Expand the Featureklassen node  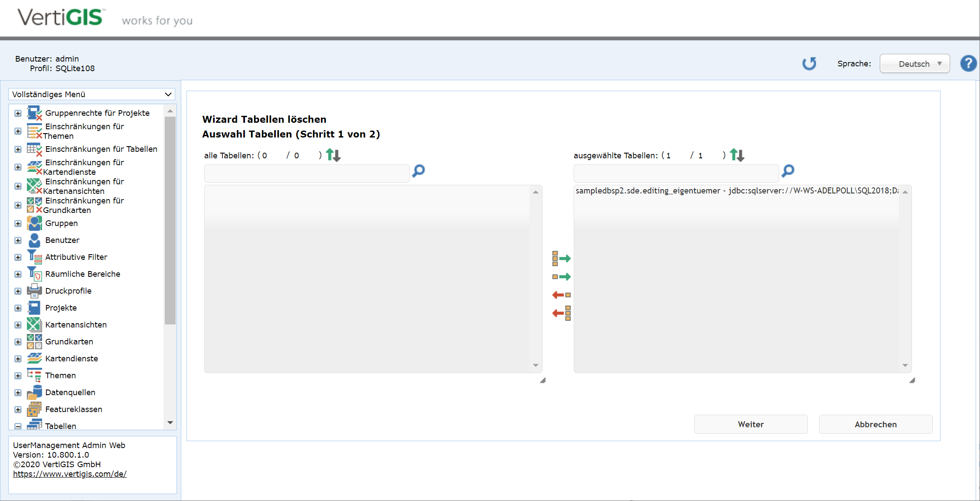point(18,409)
